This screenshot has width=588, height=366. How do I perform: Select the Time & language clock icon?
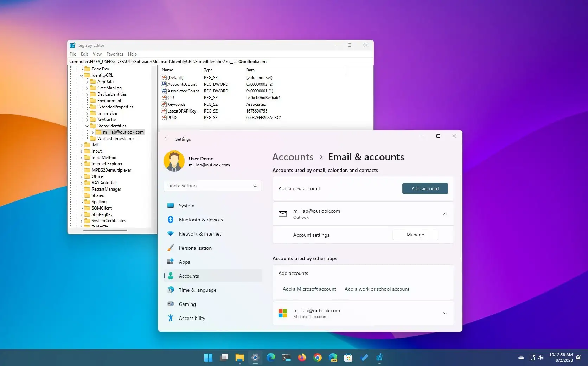(171, 290)
